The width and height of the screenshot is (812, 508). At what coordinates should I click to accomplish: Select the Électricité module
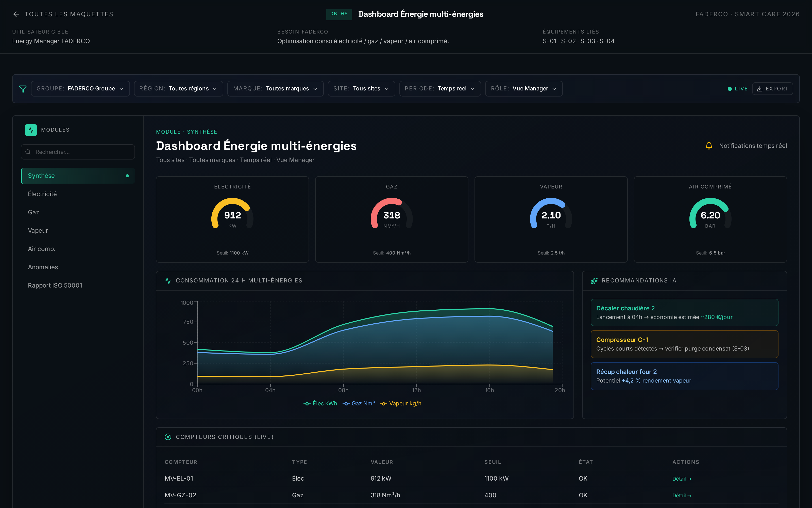[78, 194]
